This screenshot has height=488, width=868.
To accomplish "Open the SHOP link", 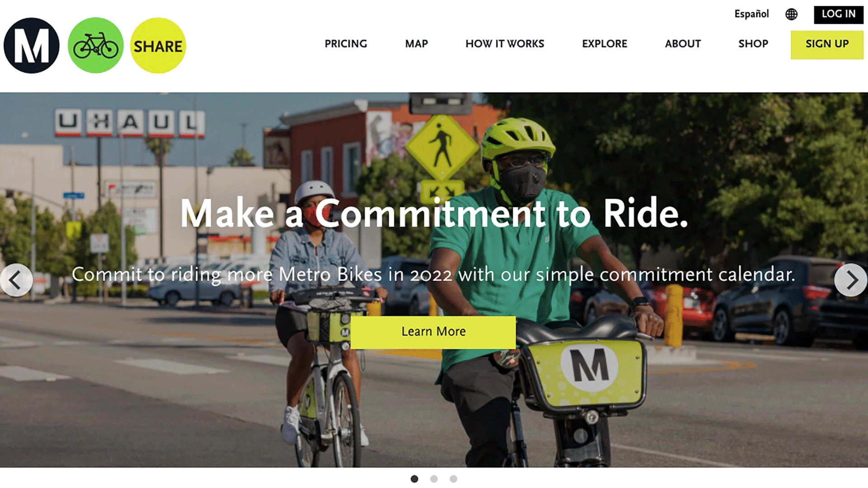I will click(x=753, y=44).
